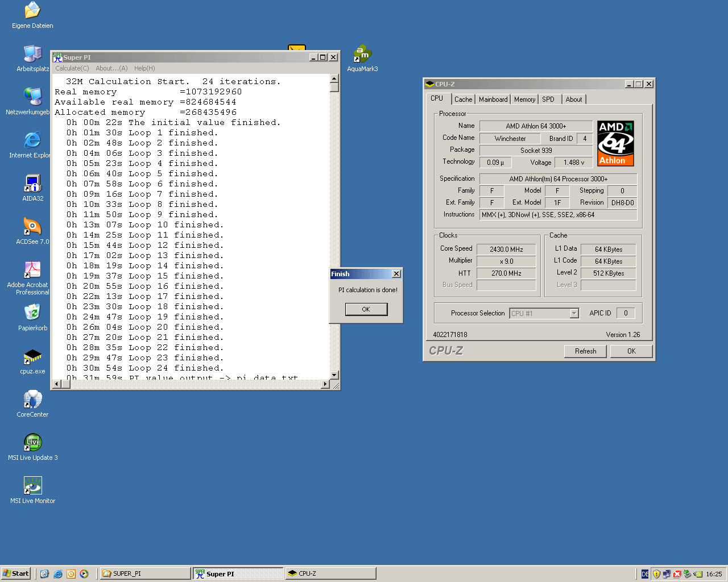Click the DE language bar indicator

tap(645, 574)
